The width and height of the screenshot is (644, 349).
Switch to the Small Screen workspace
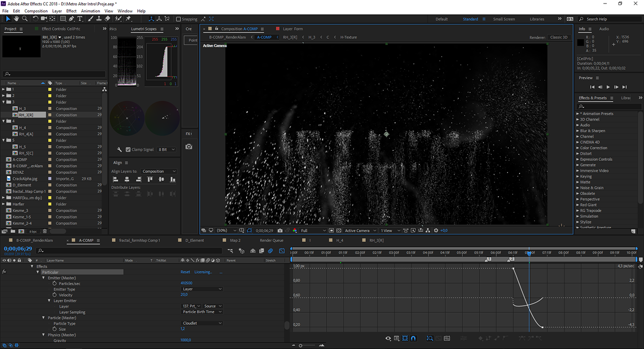[504, 19]
